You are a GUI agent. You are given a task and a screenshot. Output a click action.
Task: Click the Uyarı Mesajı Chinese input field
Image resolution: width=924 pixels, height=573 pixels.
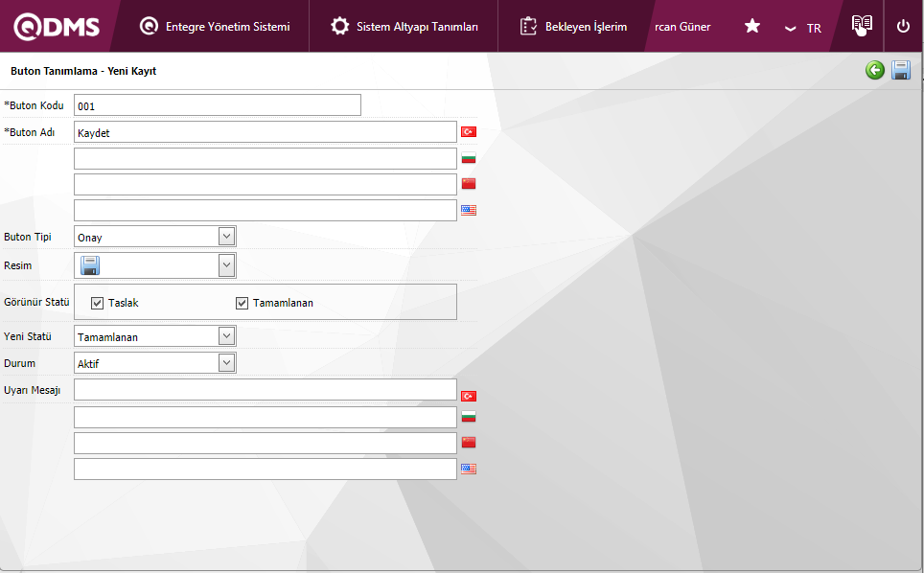click(x=266, y=443)
